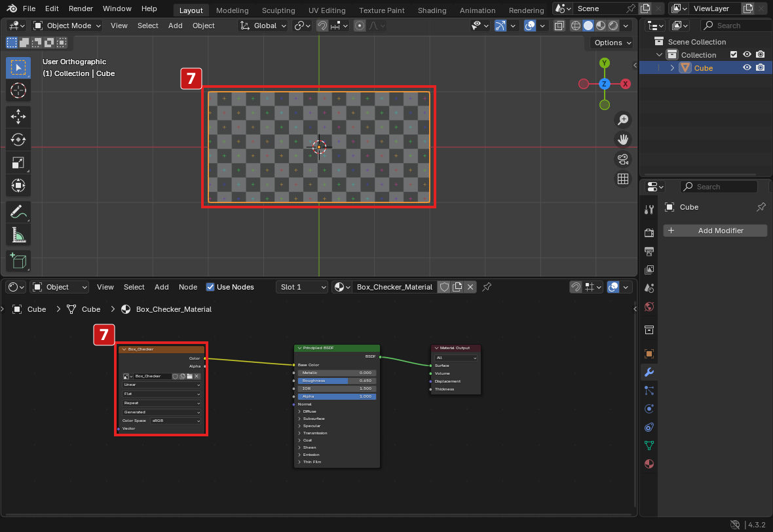Viewport: 773px width, 532px height.
Task: Switch to the UV Editing workspace tab
Action: coord(327,10)
